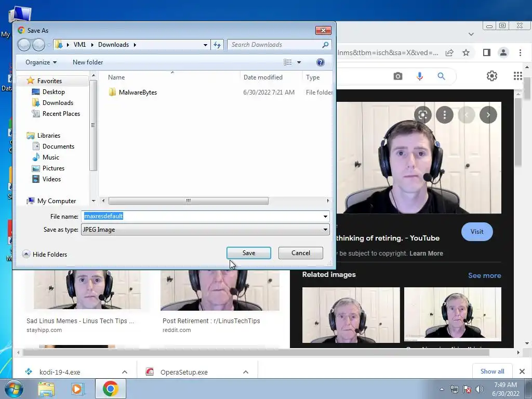Cancel the Save As dialog
This screenshot has height=399, width=532.
click(x=301, y=253)
